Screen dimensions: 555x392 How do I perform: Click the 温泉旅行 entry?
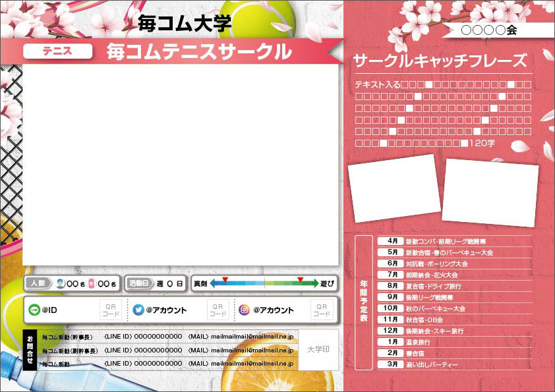tap(418, 343)
